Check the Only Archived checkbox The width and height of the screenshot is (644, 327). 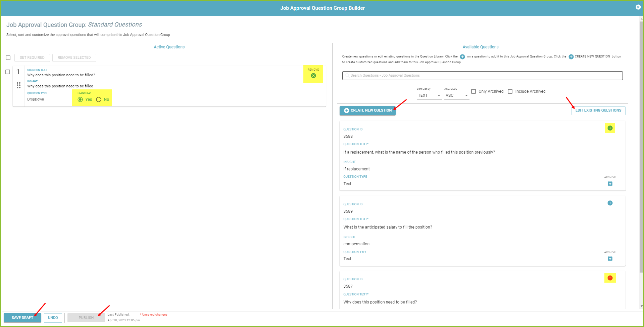tap(473, 91)
